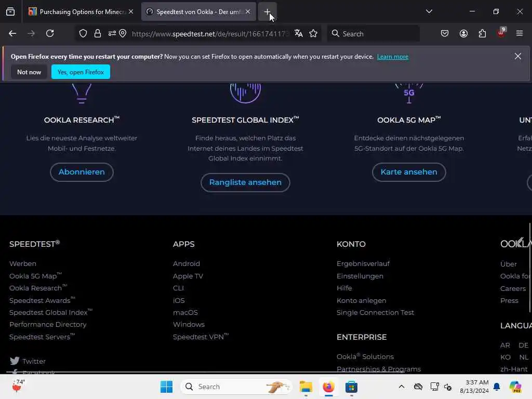
Task: Reload the current page
Action: click(50, 33)
